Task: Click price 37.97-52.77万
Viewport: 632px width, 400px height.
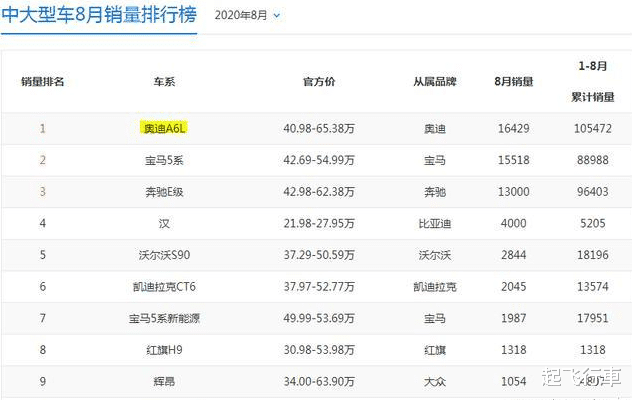Action: point(319,287)
